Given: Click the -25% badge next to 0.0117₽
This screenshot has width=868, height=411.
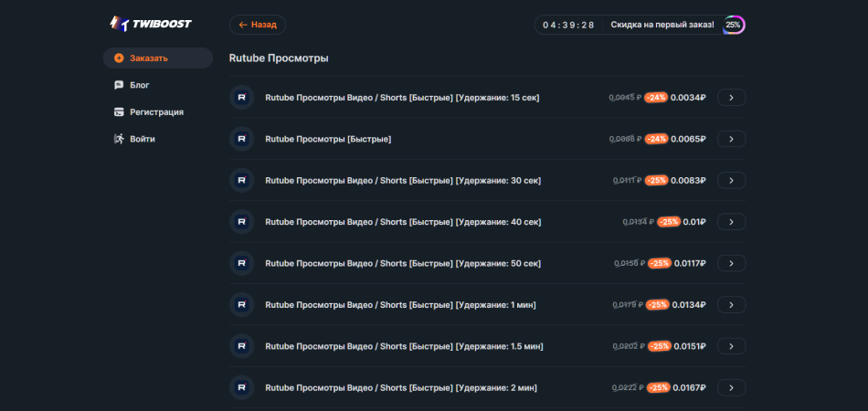Looking at the screenshot, I should [660, 263].
